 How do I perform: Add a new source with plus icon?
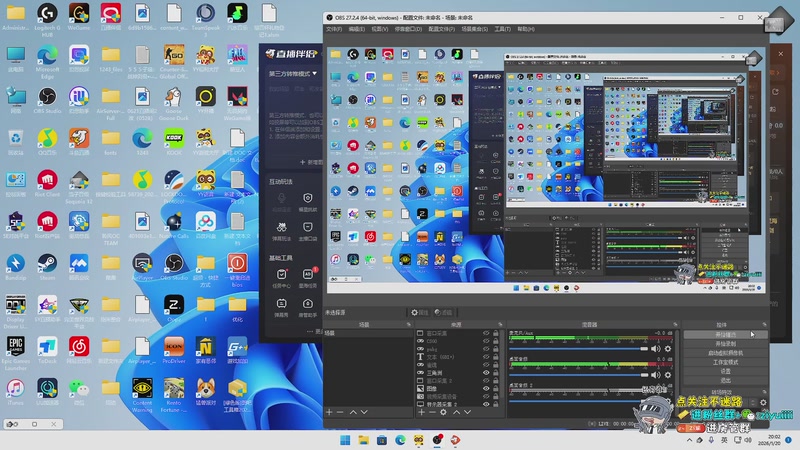[421, 412]
